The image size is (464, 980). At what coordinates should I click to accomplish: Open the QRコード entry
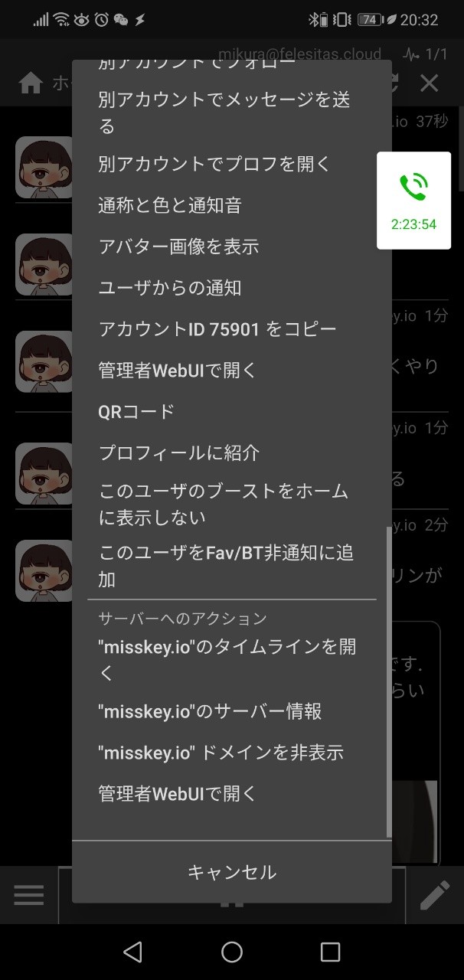coord(232,412)
